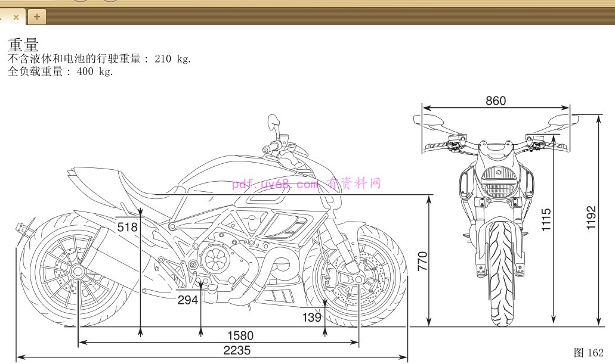Click the 重量 section heading
Image resolution: width=615 pixels, height=364 pixels.
(23, 45)
